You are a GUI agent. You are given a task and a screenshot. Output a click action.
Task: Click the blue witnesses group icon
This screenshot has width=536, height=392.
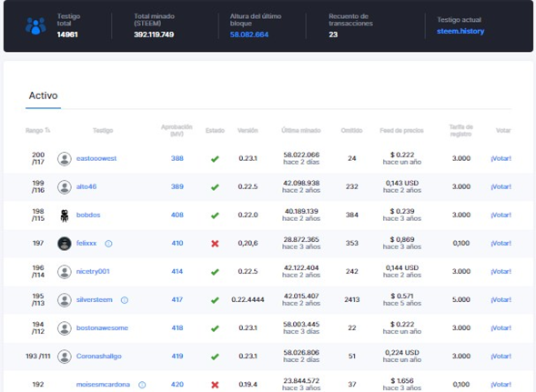[35, 26]
